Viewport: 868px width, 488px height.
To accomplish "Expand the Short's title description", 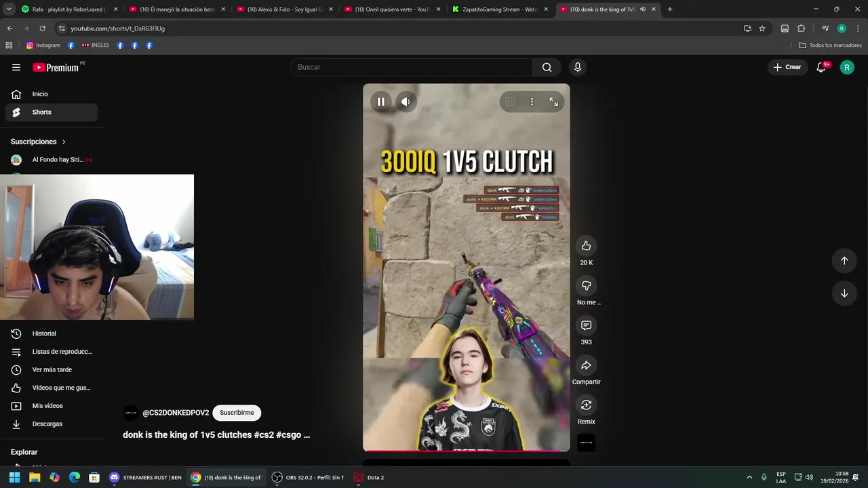I will (216, 435).
